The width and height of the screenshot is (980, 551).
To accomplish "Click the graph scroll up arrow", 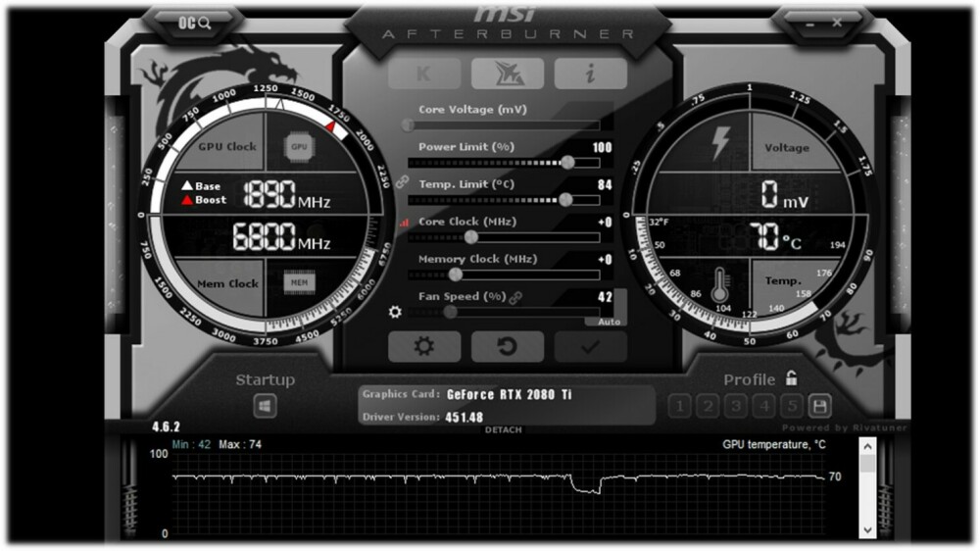I will coord(867,446).
